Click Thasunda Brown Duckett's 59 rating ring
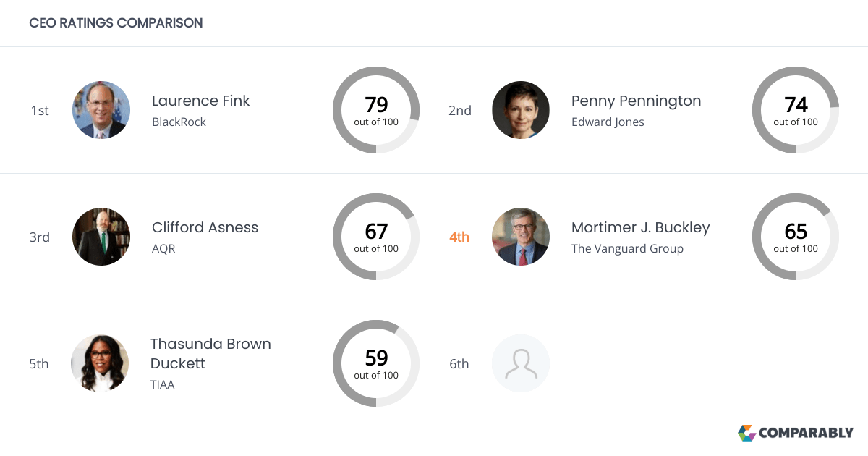Screen dimensions: 868x456 (x=376, y=363)
